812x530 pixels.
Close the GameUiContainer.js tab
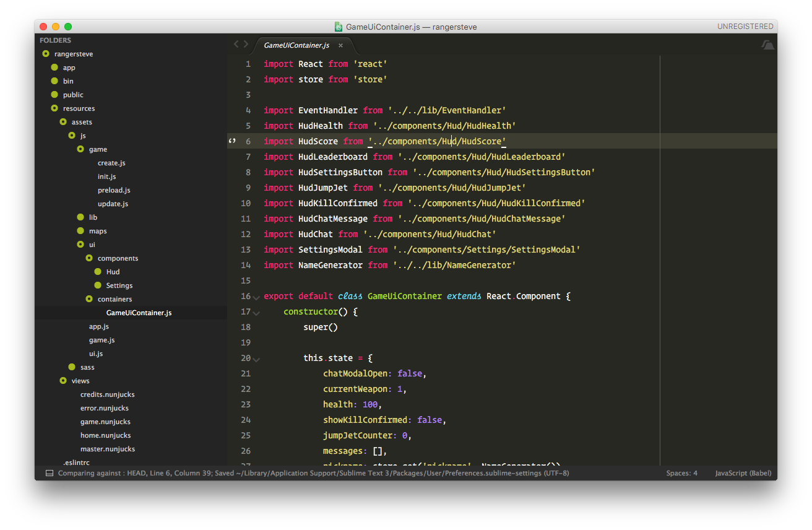coord(340,45)
